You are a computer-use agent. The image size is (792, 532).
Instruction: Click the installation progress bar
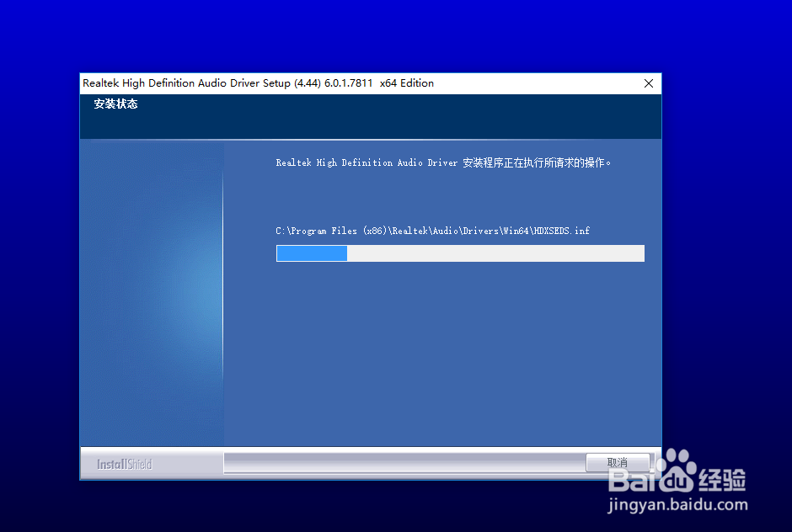460,253
